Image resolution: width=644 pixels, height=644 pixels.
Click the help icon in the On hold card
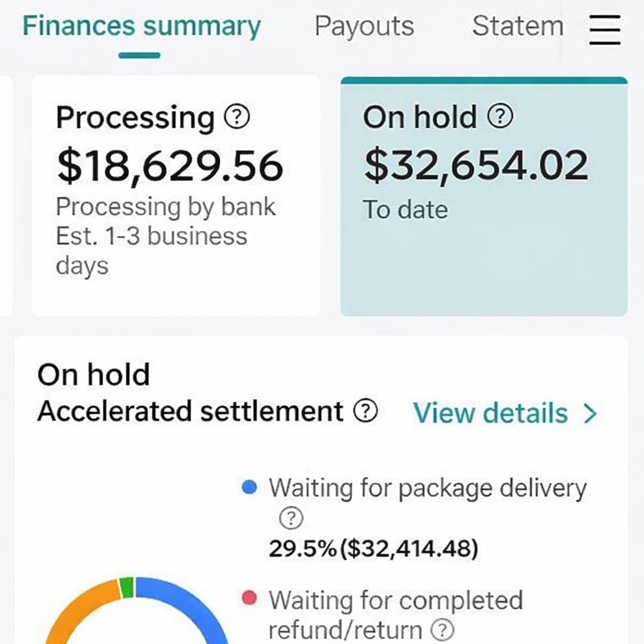point(501,116)
